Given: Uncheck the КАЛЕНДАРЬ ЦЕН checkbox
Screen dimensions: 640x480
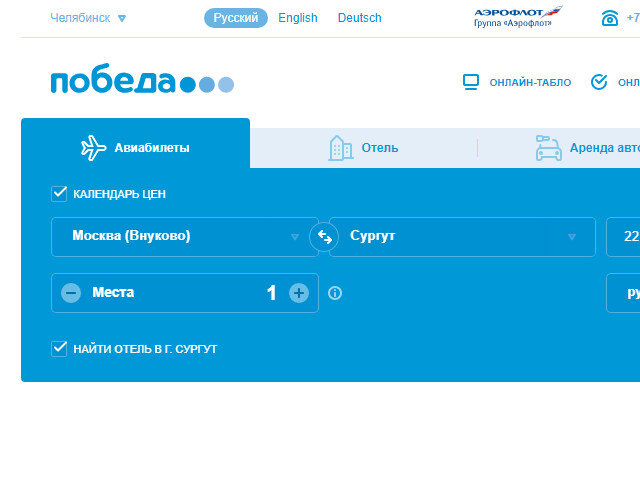Looking at the screenshot, I should click(x=59, y=193).
